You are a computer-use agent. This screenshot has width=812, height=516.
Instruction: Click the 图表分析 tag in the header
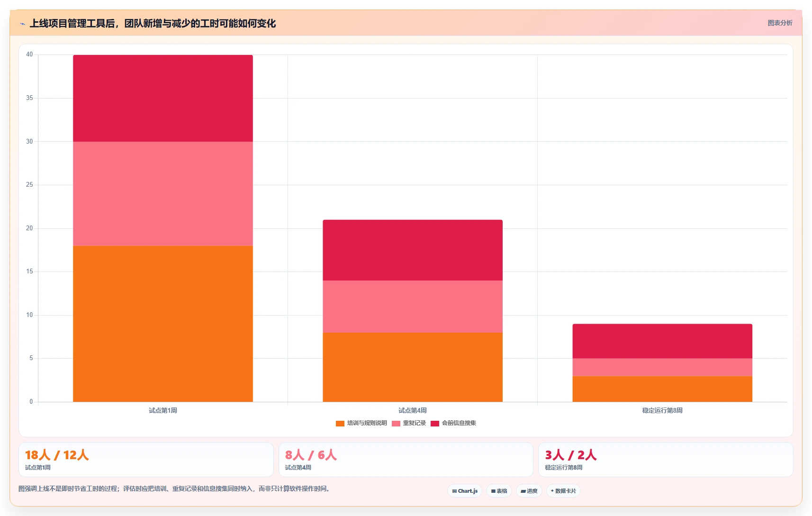(x=780, y=23)
